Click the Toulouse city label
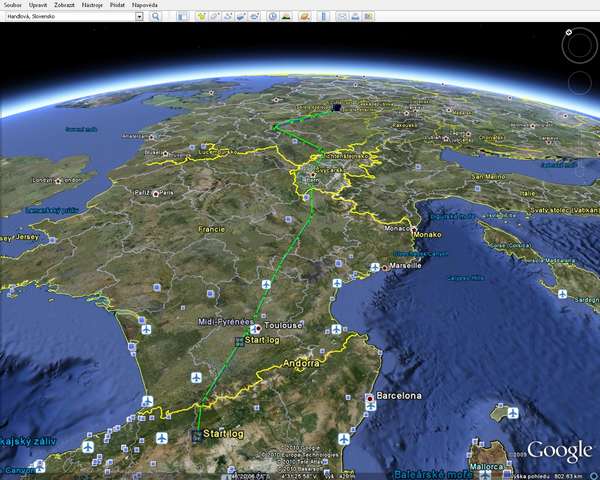Image resolution: width=600 pixels, height=480 pixels. coord(283,325)
